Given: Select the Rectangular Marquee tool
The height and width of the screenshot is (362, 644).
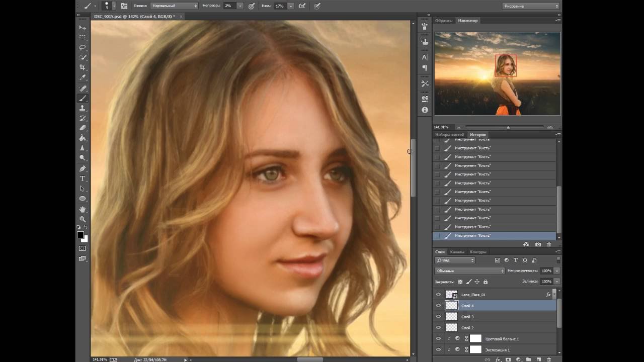Looking at the screenshot, I should [83, 38].
